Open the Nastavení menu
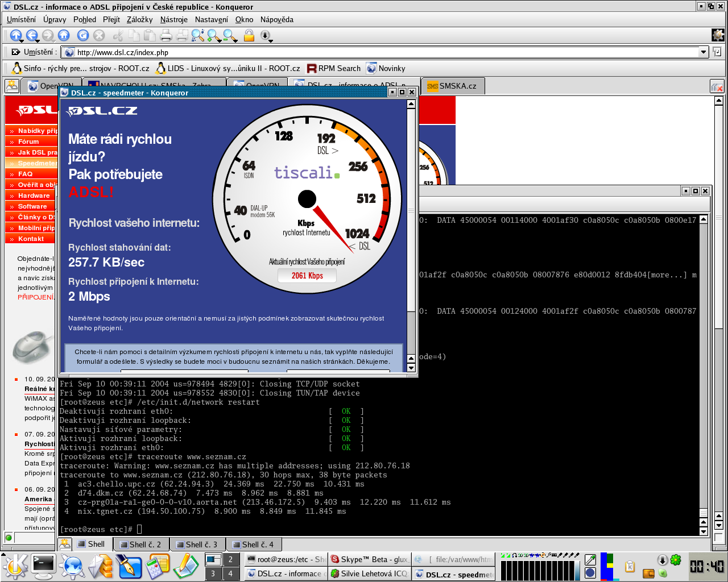Viewport: 728px width, 582px height. (x=211, y=19)
